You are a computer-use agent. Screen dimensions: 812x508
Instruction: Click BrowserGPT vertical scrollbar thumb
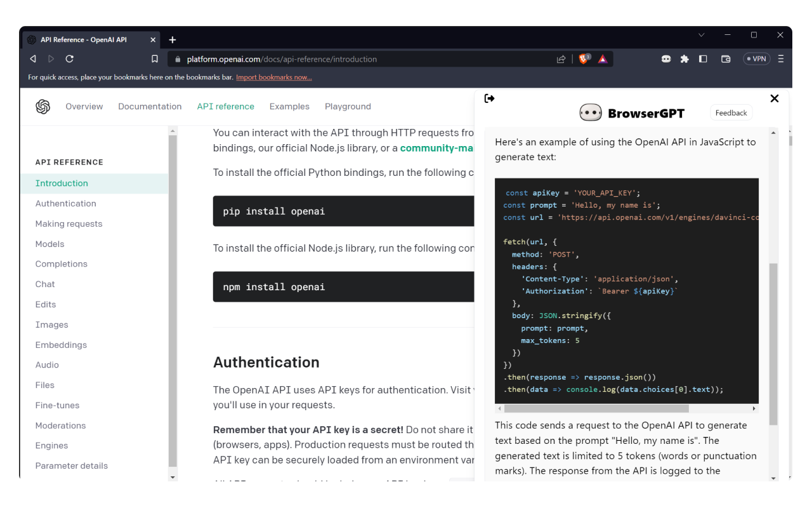point(773,344)
